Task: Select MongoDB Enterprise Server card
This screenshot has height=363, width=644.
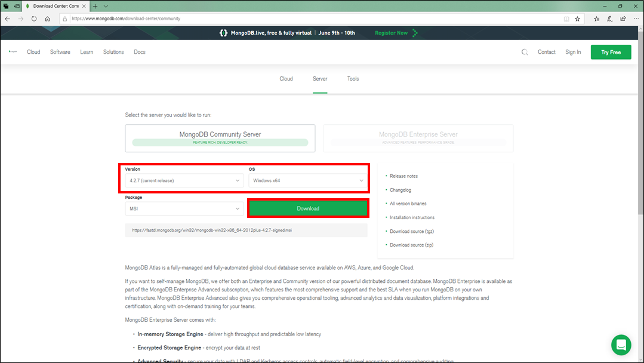Action: pos(418,139)
